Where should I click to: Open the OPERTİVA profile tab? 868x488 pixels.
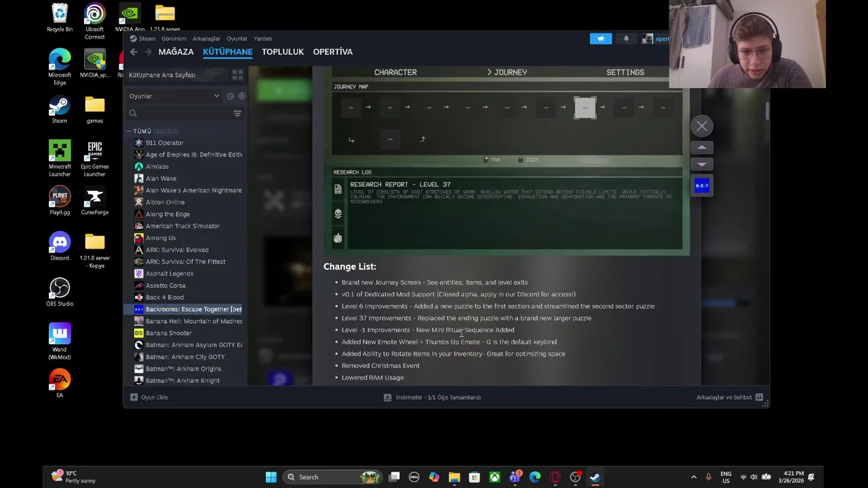[x=332, y=52]
